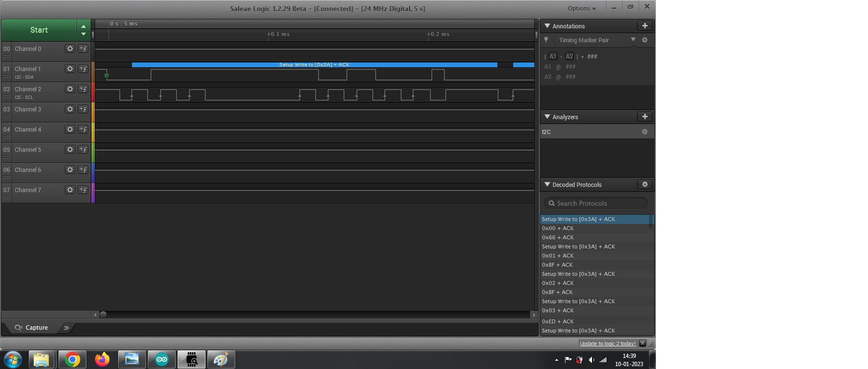Open the Options dropdown menu
This screenshot has height=369, width=868.
tap(582, 8)
